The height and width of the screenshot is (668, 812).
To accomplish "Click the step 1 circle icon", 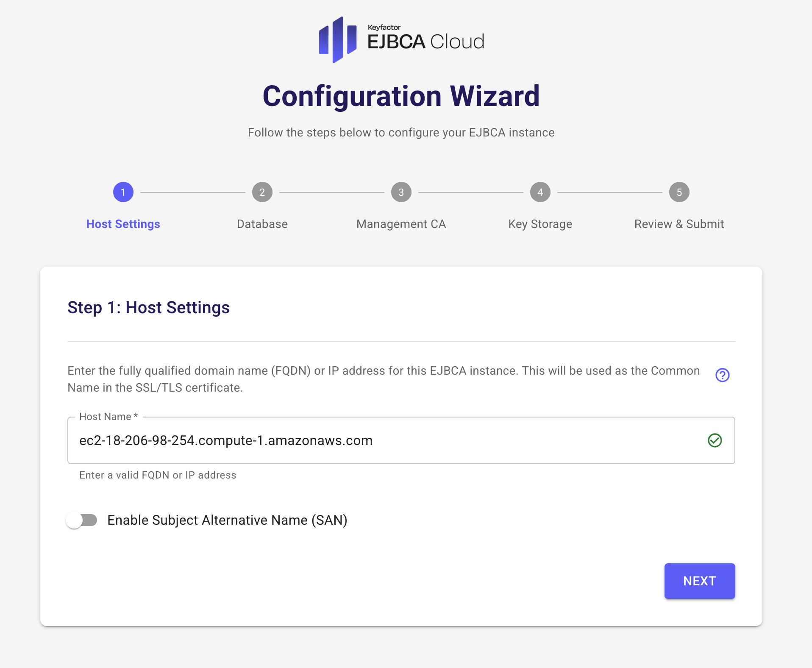I will pyautogui.click(x=123, y=192).
